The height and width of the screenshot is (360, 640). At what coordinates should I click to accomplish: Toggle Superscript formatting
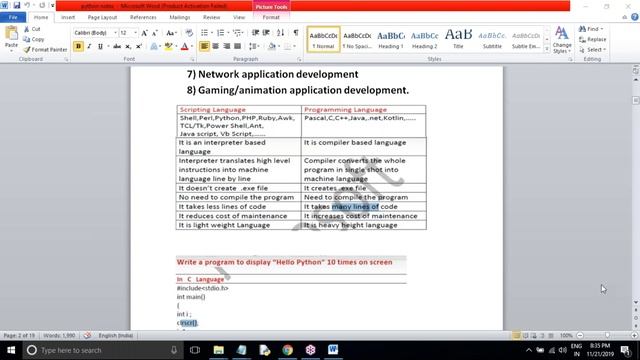[x=139, y=46]
